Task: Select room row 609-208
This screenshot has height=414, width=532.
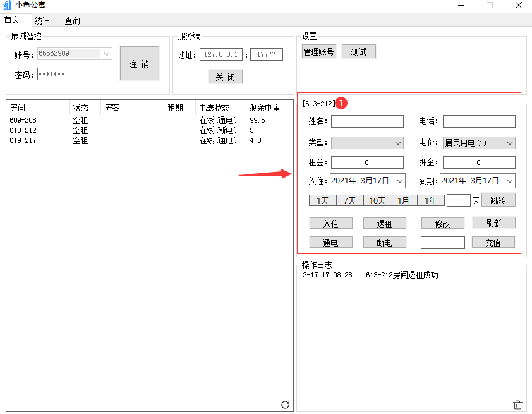Action: (149, 120)
